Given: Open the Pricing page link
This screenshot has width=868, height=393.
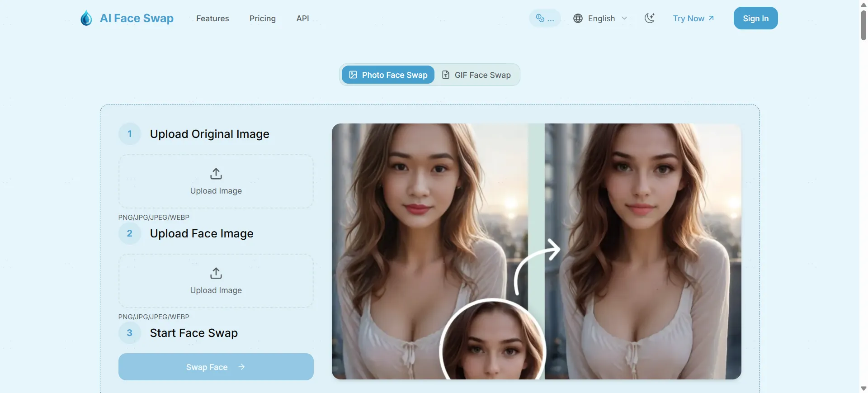Looking at the screenshot, I should pos(263,19).
